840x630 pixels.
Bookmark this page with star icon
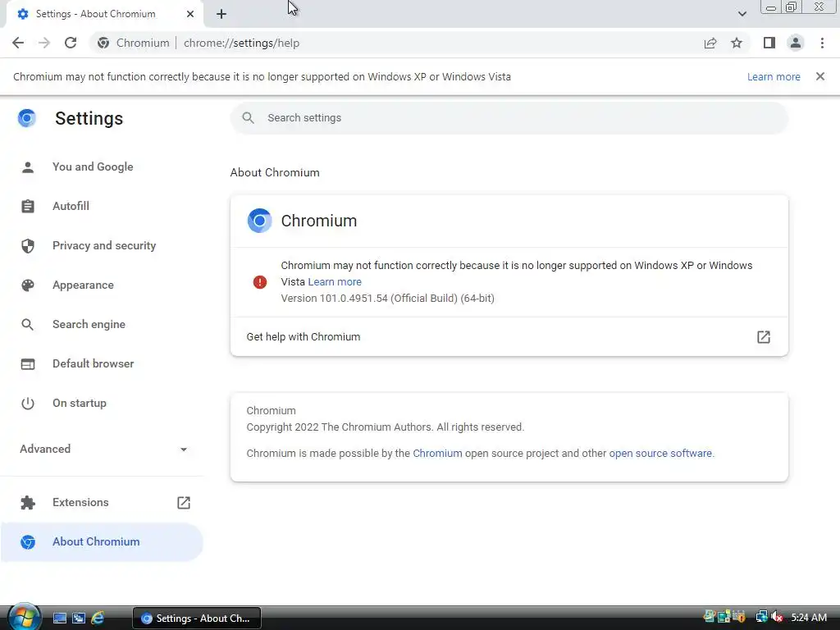point(737,43)
